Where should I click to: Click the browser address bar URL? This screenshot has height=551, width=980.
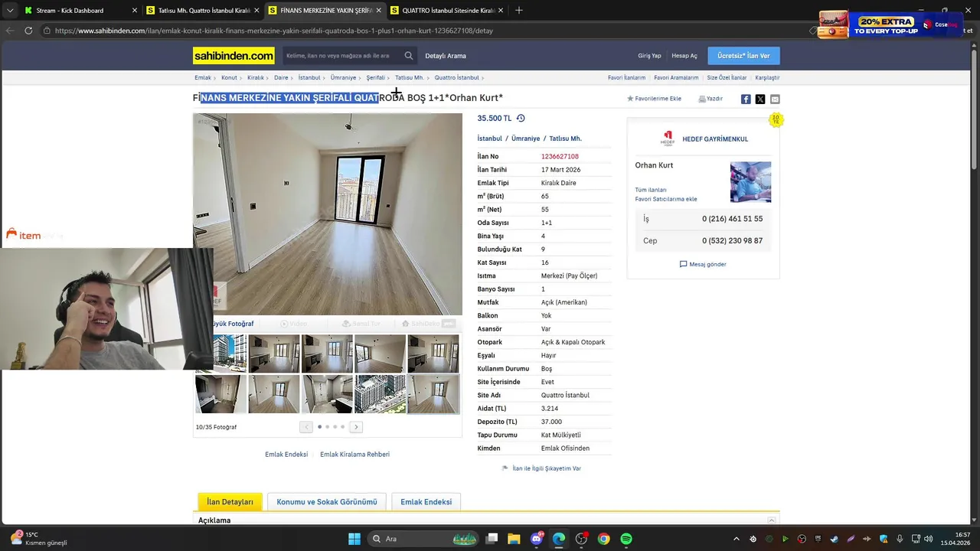click(274, 31)
